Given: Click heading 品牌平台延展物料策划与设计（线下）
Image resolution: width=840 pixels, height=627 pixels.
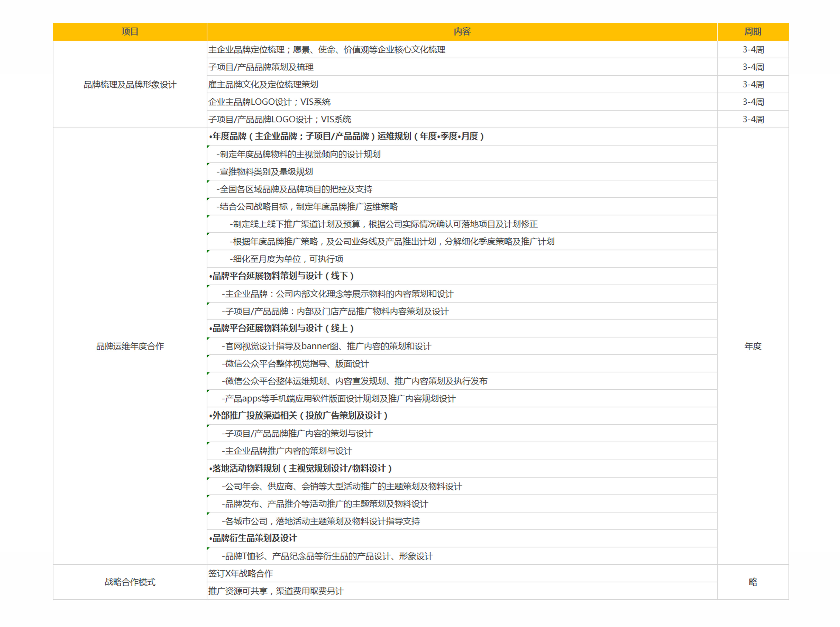Looking at the screenshot, I should (x=281, y=276).
